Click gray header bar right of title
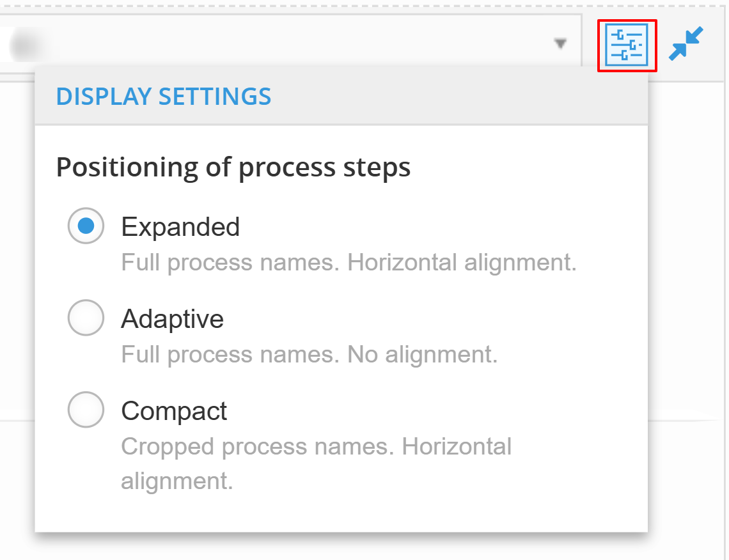Screen dimensions: 729x560 click(458, 97)
